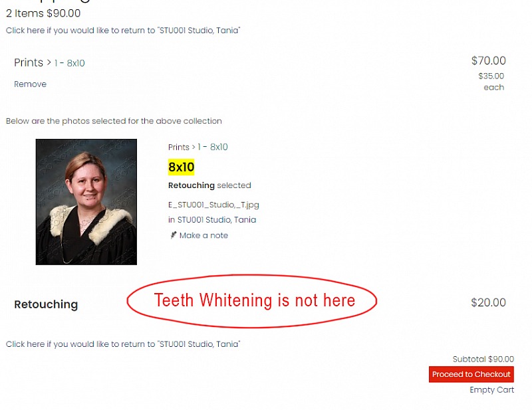Click the 8x10 breadcrumb link beside the photo
The width and height of the screenshot is (532, 410).
pos(219,147)
